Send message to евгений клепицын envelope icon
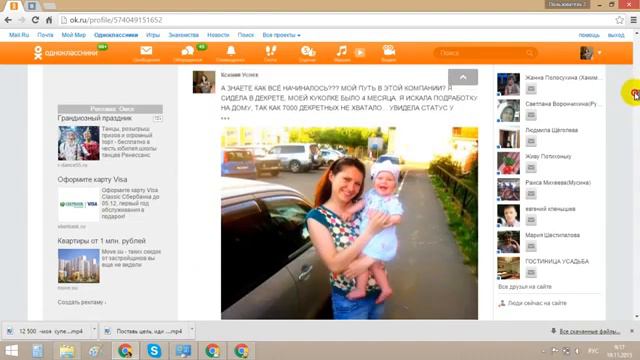Viewport: 640px width, 360px height. tap(531, 220)
